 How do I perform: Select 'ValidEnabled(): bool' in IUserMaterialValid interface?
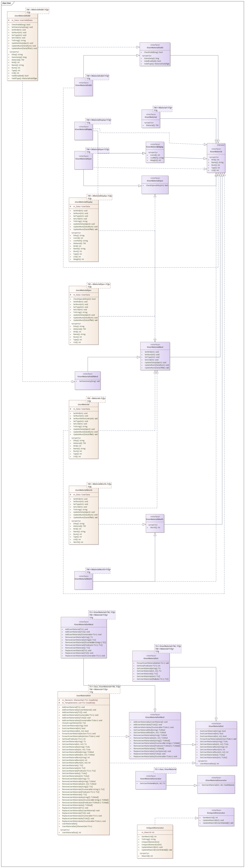click(152, 61)
